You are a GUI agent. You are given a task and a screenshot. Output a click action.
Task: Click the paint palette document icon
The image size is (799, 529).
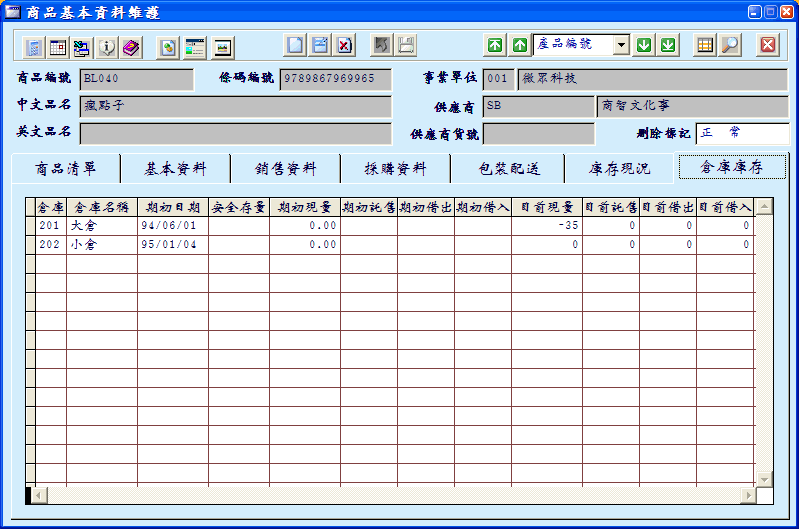168,47
